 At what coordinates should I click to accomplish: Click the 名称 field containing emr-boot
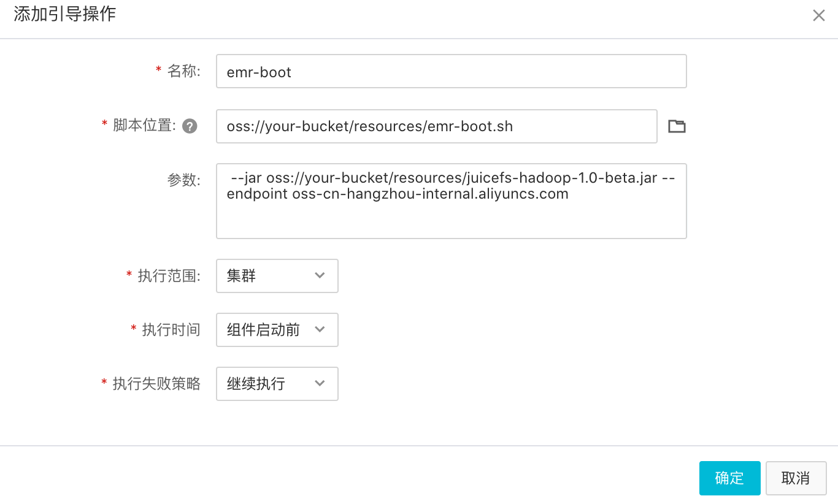tap(451, 71)
